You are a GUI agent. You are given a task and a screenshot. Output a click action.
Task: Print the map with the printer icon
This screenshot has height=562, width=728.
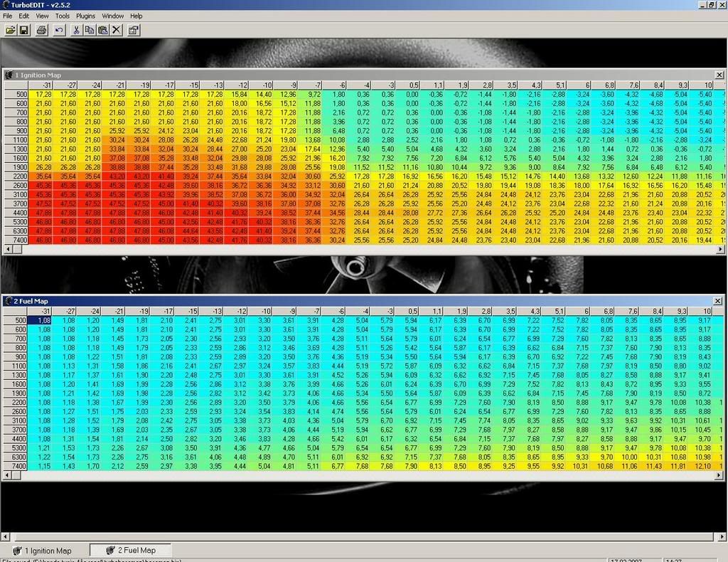tap(41, 30)
